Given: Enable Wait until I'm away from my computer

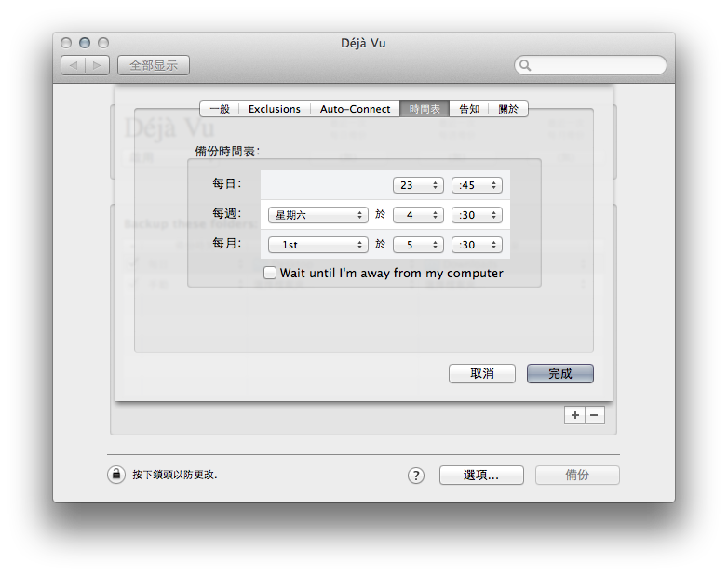Looking at the screenshot, I should pos(270,273).
